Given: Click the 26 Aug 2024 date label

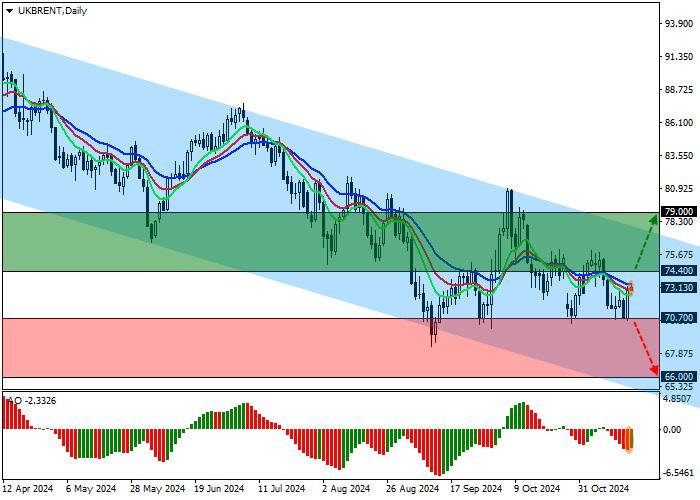Looking at the screenshot, I should tap(412, 489).
